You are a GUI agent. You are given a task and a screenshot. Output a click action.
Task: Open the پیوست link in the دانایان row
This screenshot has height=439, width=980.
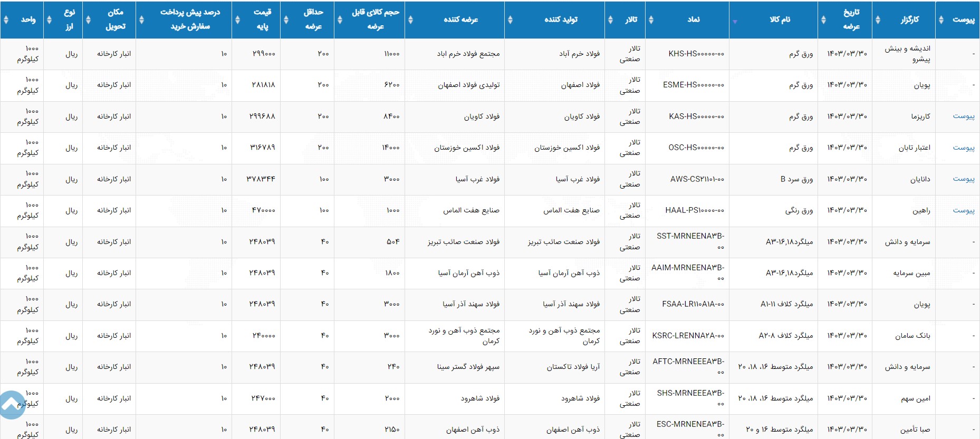pos(963,179)
